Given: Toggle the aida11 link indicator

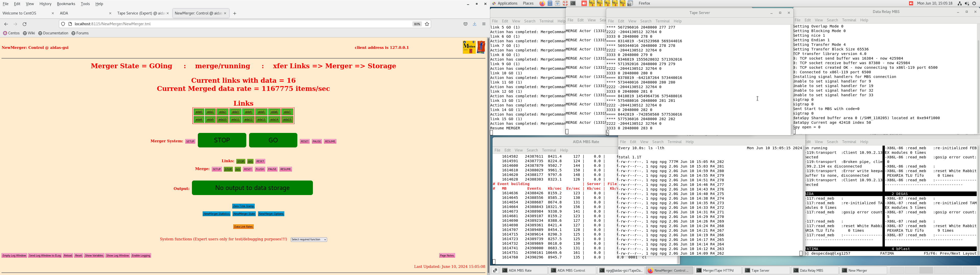Looking at the screenshot, I should pyautogui.click(x=236, y=120).
